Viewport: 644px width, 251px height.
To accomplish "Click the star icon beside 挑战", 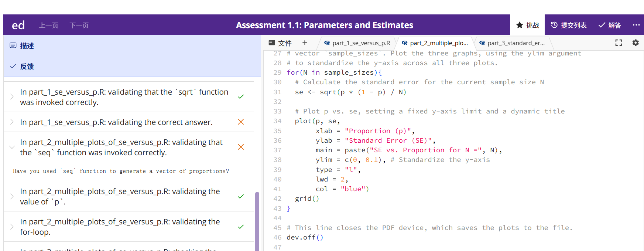I will pyautogui.click(x=520, y=25).
